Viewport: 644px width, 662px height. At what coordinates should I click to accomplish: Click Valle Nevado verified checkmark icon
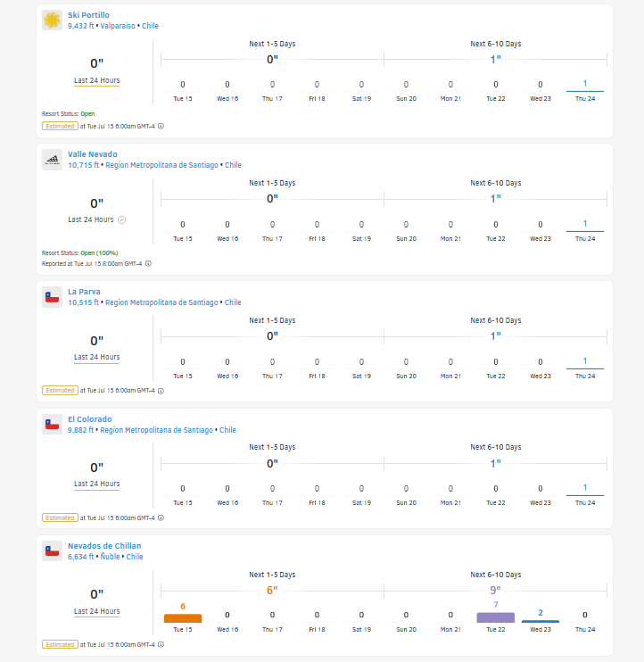(121, 219)
